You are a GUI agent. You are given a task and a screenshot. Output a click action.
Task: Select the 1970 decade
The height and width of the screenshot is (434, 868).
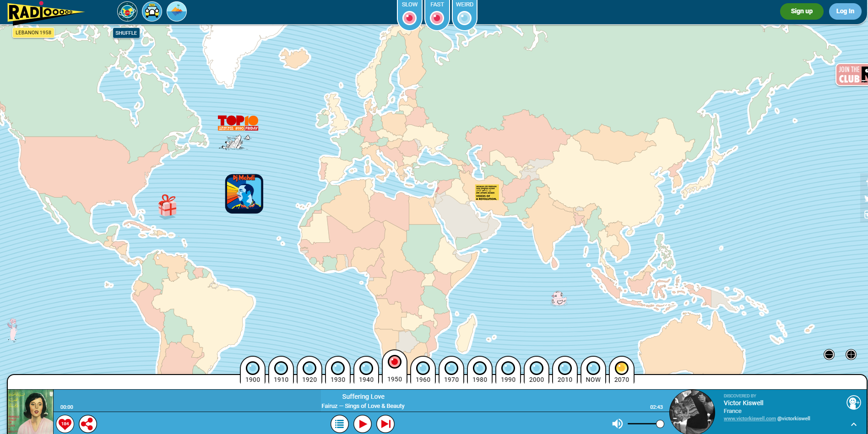click(x=451, y=369)
